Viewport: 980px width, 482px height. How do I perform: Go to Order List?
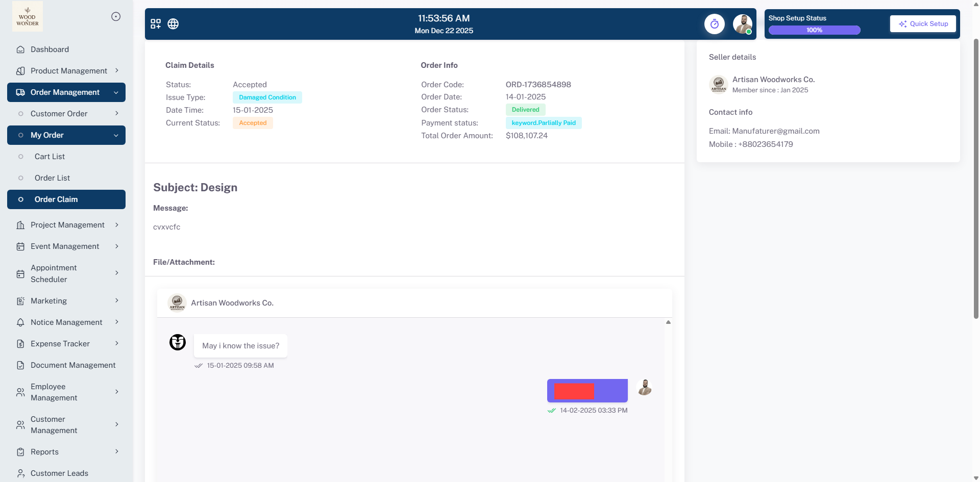click(x=52, y=178)
